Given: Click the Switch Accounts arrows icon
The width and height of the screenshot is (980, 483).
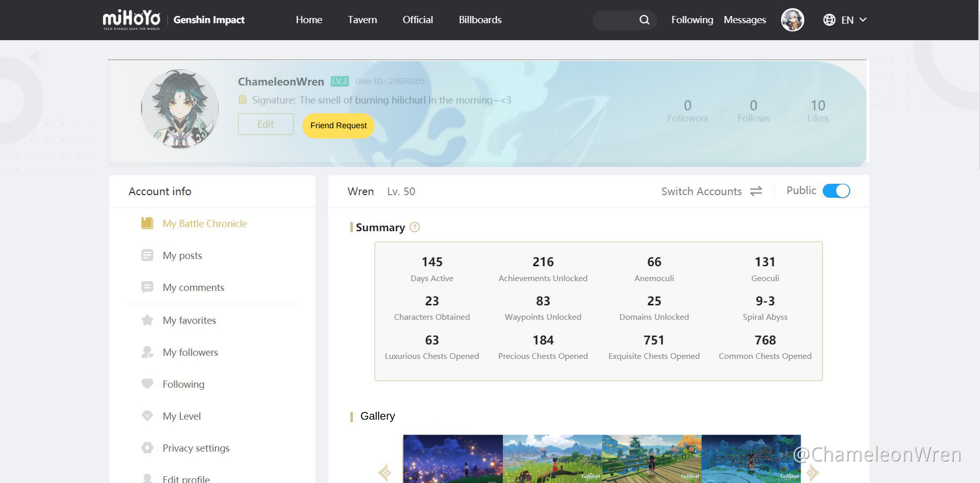Looking at the screenshot, I should pyautogui.click(x=756, y=192).
